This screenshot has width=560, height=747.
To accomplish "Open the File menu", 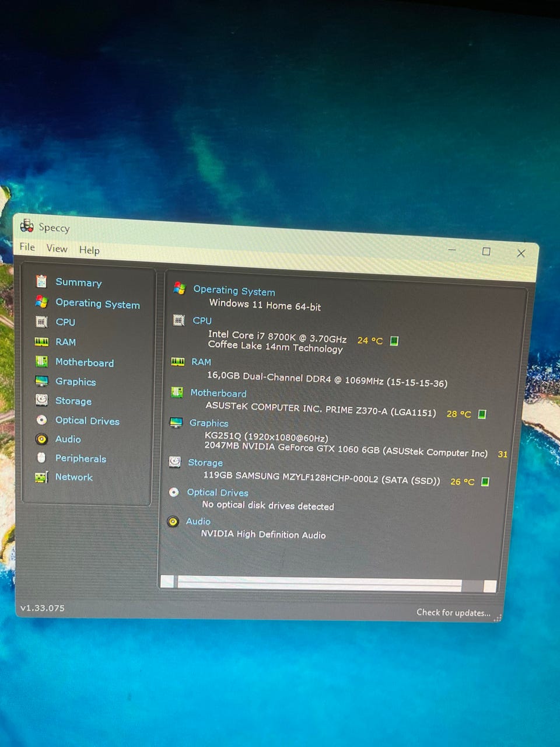I will [x=27, y=247].
